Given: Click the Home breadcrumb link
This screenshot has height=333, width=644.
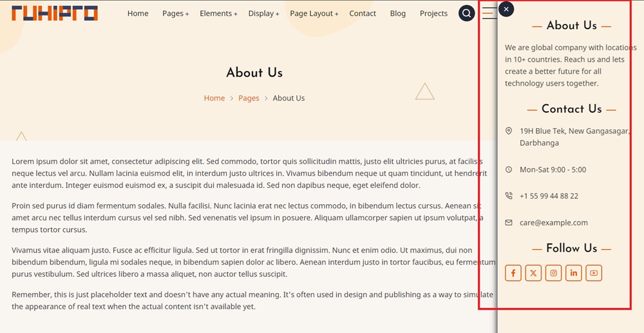Looking at the screenshot, I should [x=214, y=99].
